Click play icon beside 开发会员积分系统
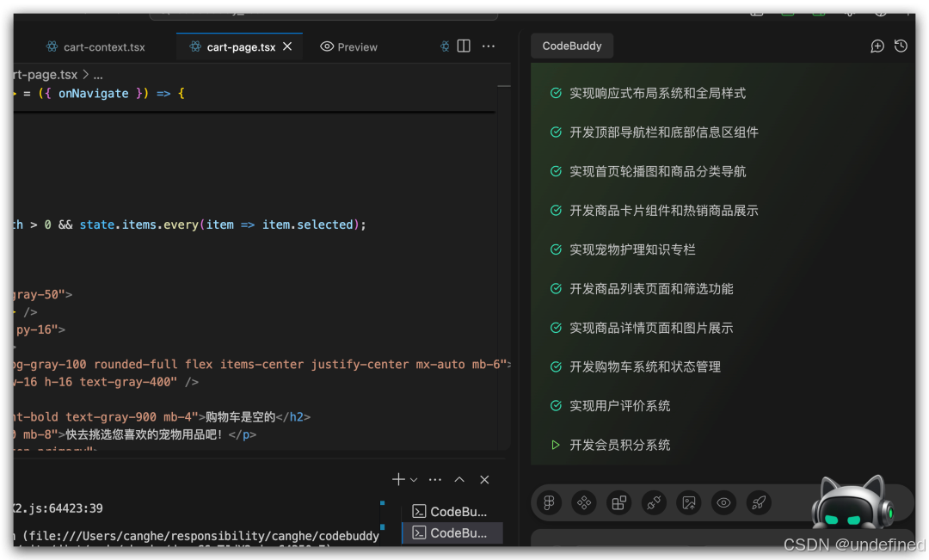The image size is (929, 560). click(x=556, y=445)
